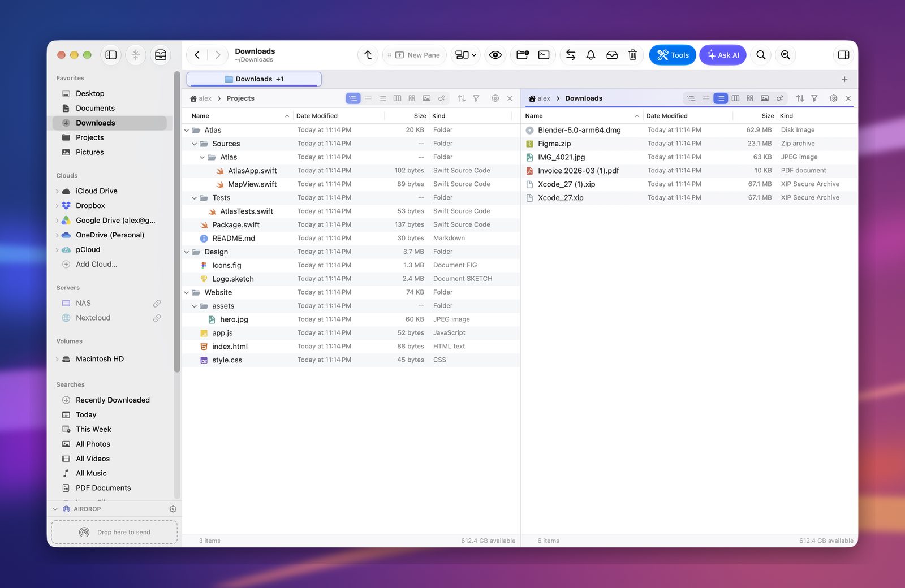
Task: Click the inbox tray toolbar icon
Action: (612, 55)
